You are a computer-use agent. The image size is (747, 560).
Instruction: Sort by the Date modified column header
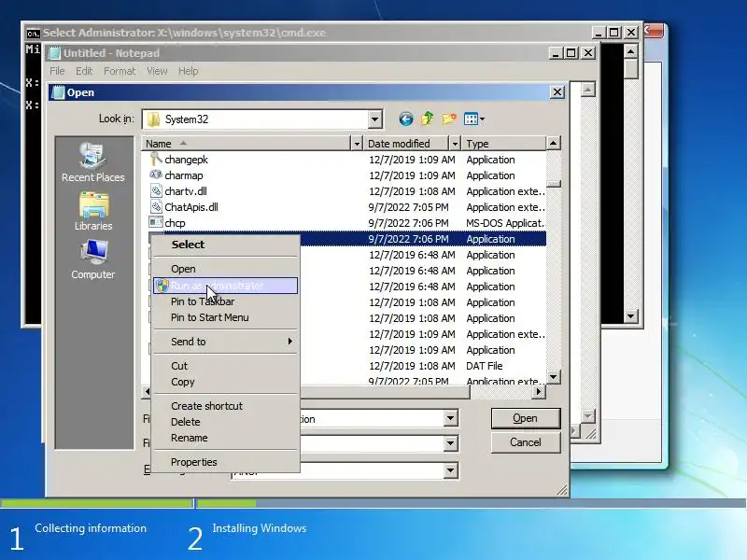[406, 144]
